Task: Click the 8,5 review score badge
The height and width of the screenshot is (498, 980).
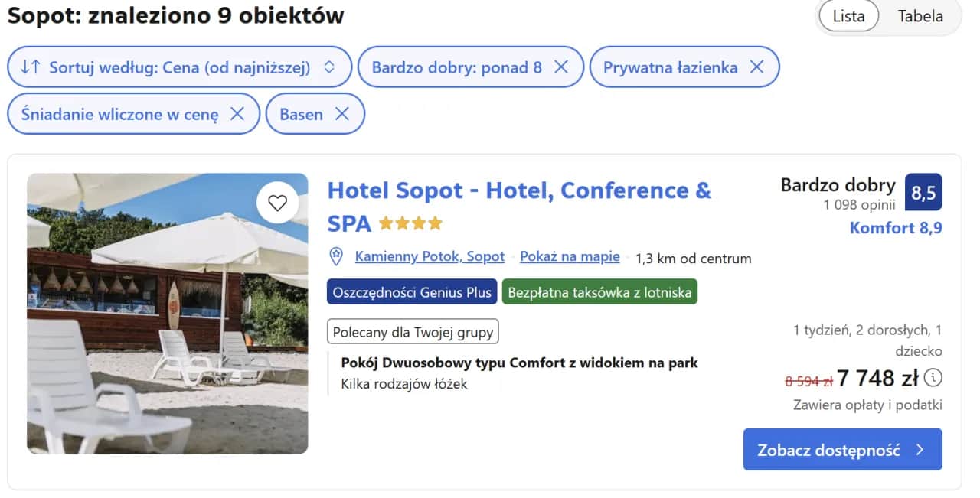Action: [x=923, y=192]
